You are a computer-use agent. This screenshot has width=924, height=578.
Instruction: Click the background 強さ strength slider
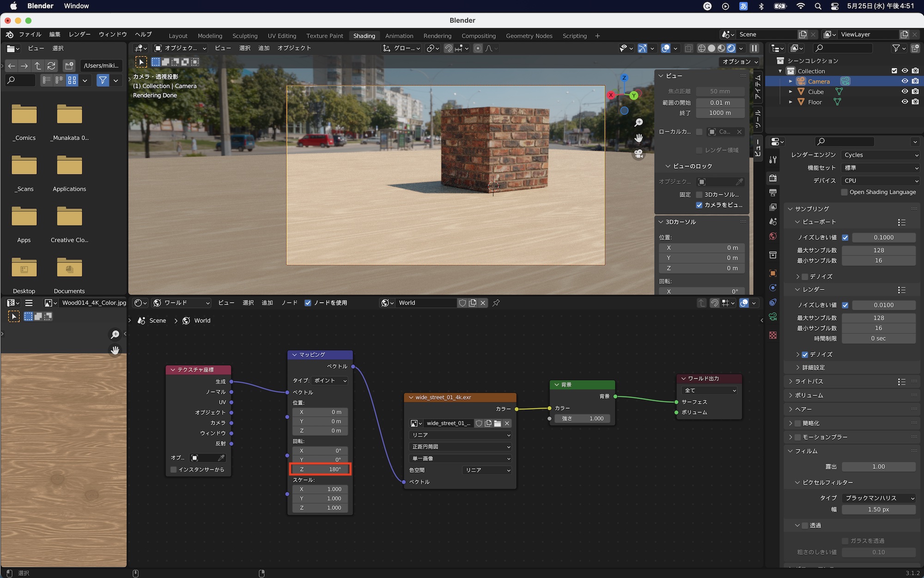pyautogui.click(x=582, y=418)
